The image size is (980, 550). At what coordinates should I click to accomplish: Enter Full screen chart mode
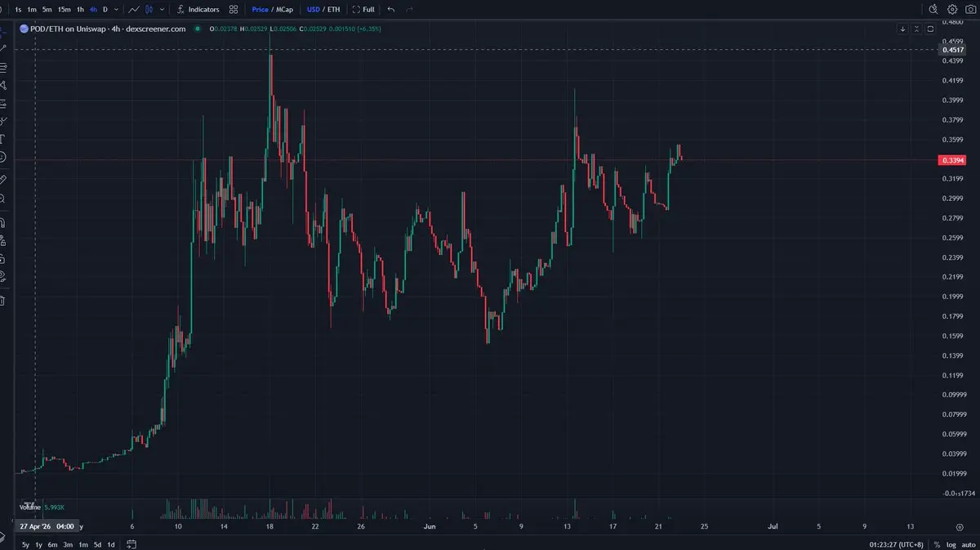coord(363,10)
